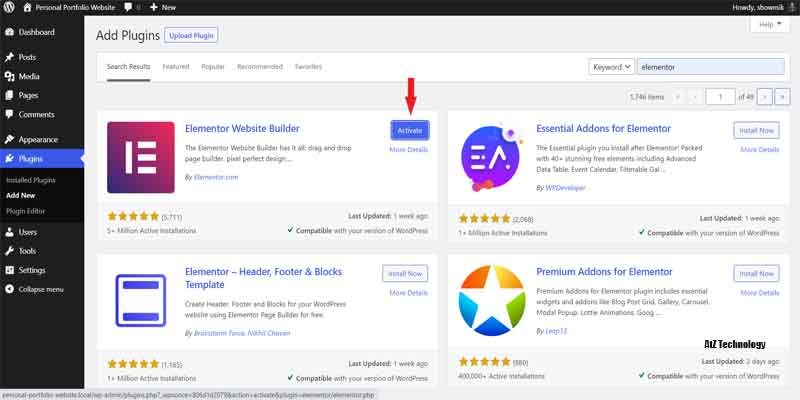
Task: Open the Howdy, showmik account menu
Action: tap(763, 8)
